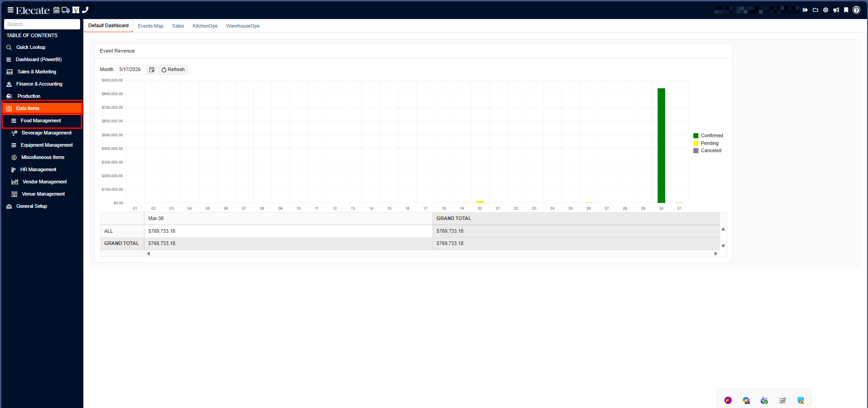The image size is (868, 408).
Task: Open Microsoft Teams from the system tray
Action: click(x=764, y=400)
